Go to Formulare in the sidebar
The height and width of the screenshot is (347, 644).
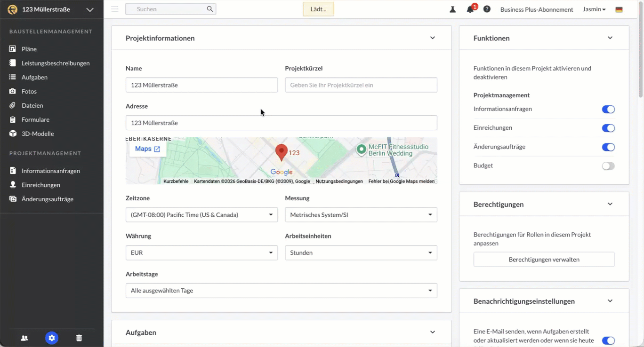35,119
